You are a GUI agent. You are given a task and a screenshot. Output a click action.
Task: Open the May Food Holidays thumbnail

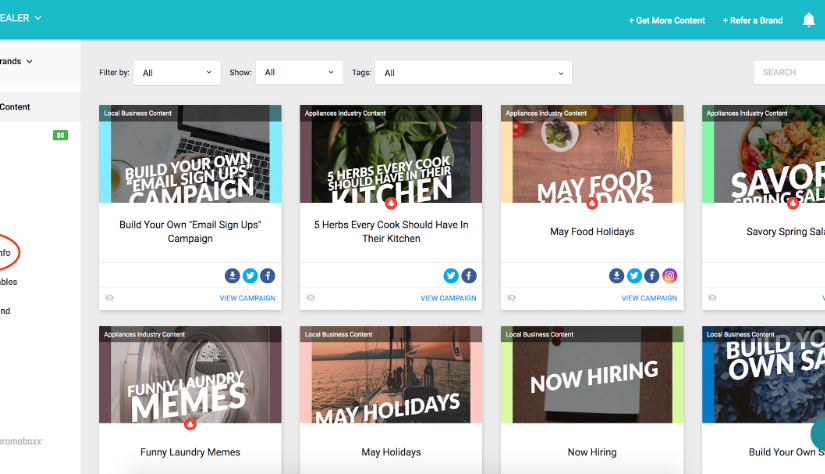pos(592,154)
